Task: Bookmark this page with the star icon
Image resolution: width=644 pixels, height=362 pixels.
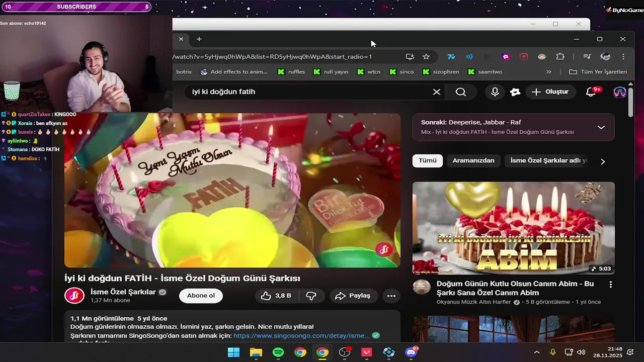Action: [x=426, y=57]
